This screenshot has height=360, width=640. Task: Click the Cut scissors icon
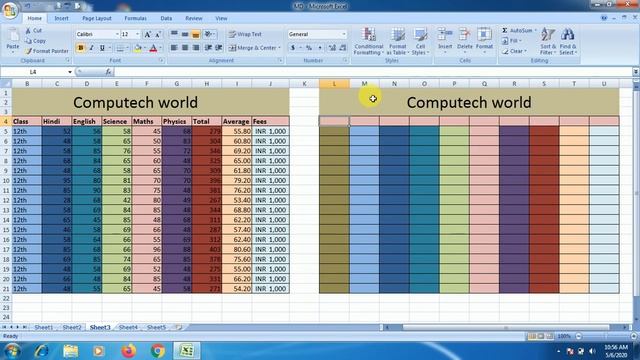pyautogui.click(x=28, y=31)
